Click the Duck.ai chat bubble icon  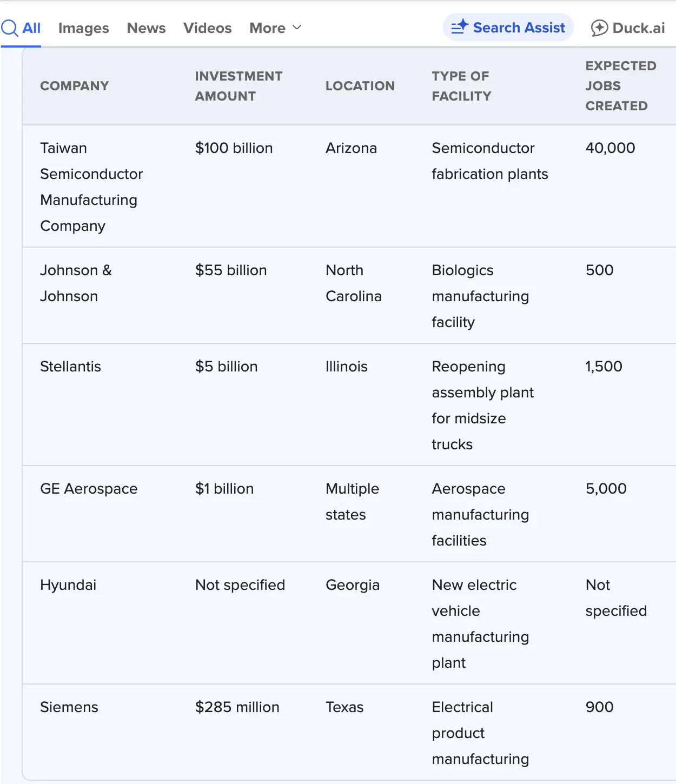point(599,28)
